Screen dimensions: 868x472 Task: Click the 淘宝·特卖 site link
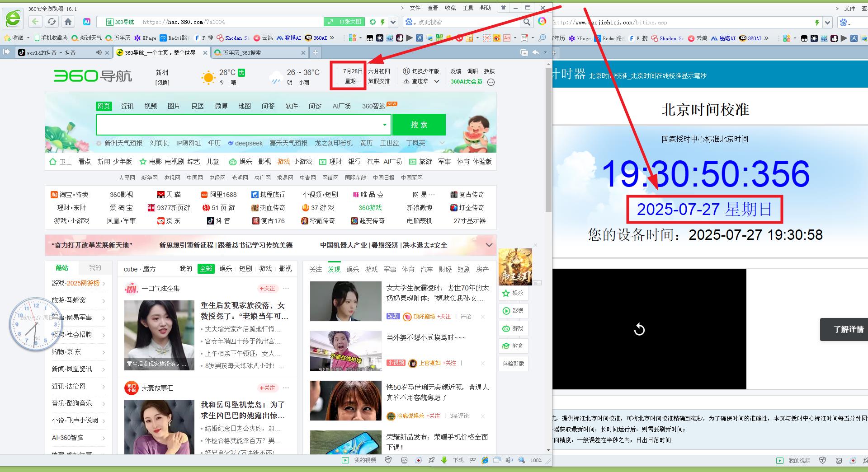coord(70,195)
